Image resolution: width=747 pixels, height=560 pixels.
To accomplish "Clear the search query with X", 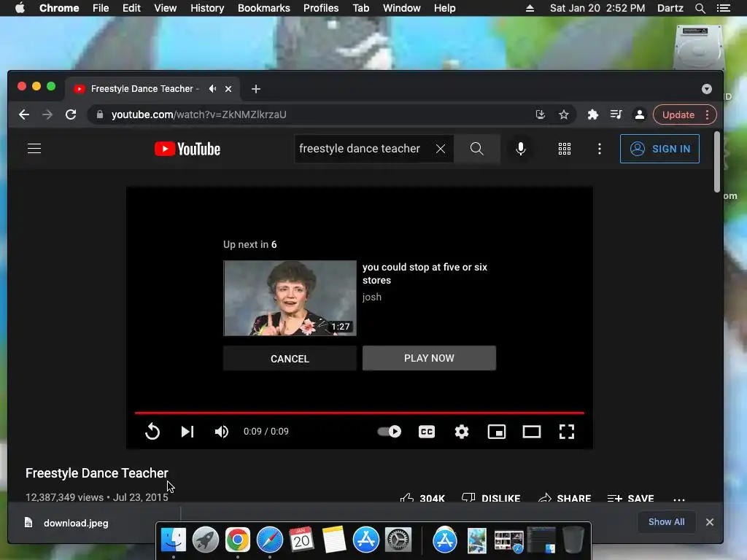I will tap(441, 149).
